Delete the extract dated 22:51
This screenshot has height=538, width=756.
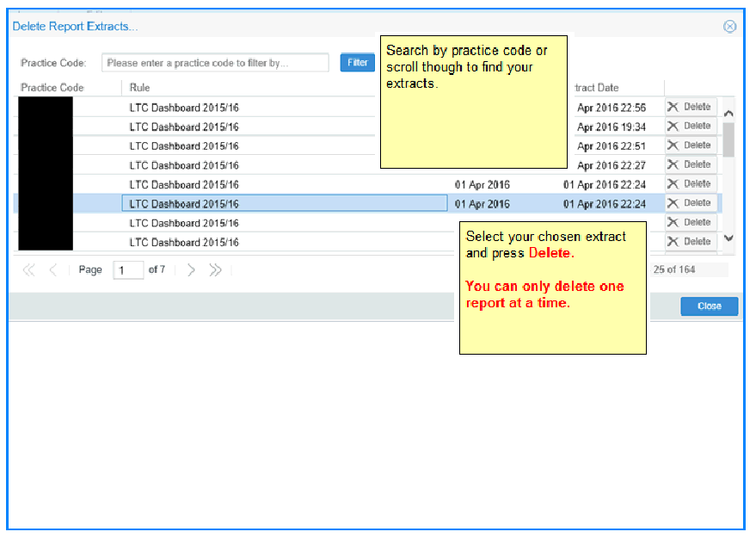(x=690, y=145)
